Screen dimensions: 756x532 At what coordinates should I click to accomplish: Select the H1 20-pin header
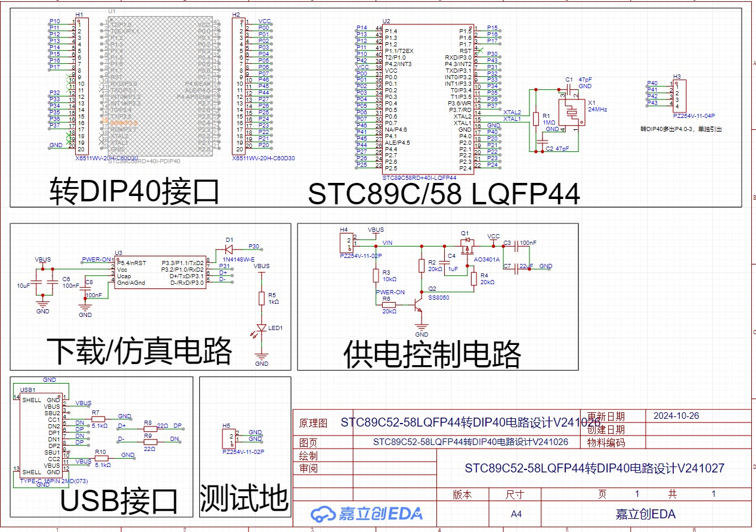[x=82, y=86]
